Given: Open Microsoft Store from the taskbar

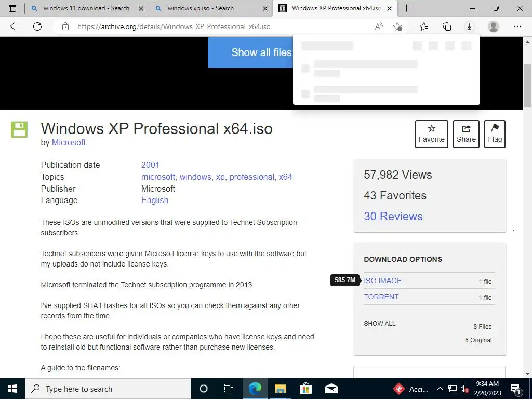Looking at the screenshot, I should click(x=305, y=389).
